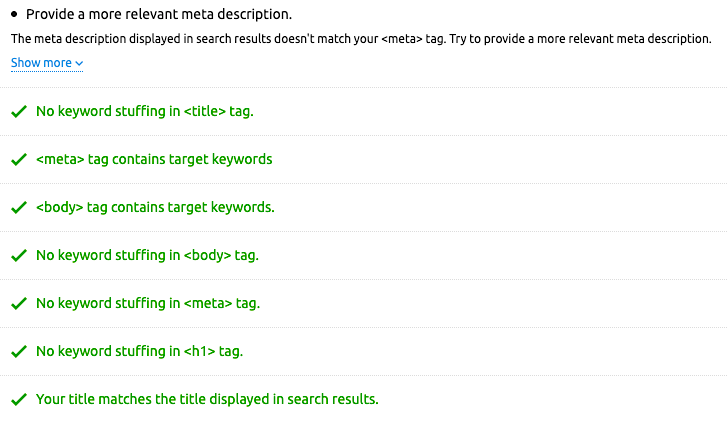Click the bullet before meta description recommendation

(x=15, y=16)
